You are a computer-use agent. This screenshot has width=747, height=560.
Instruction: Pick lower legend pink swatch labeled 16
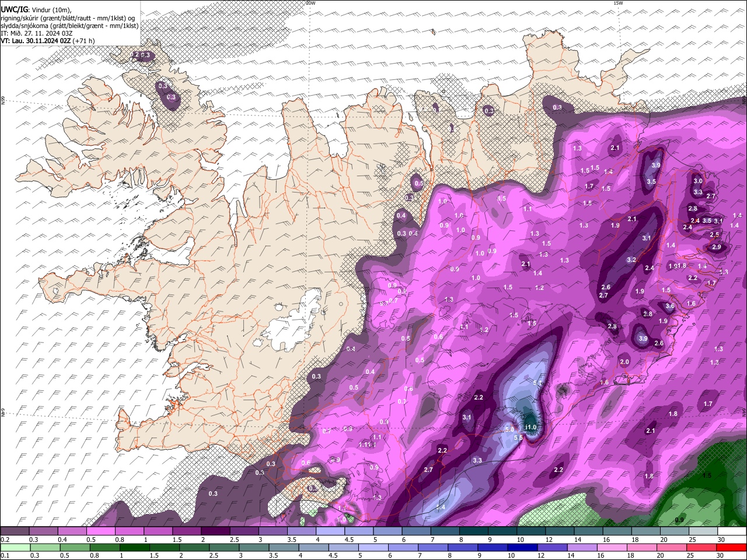(x=613, y=548)
